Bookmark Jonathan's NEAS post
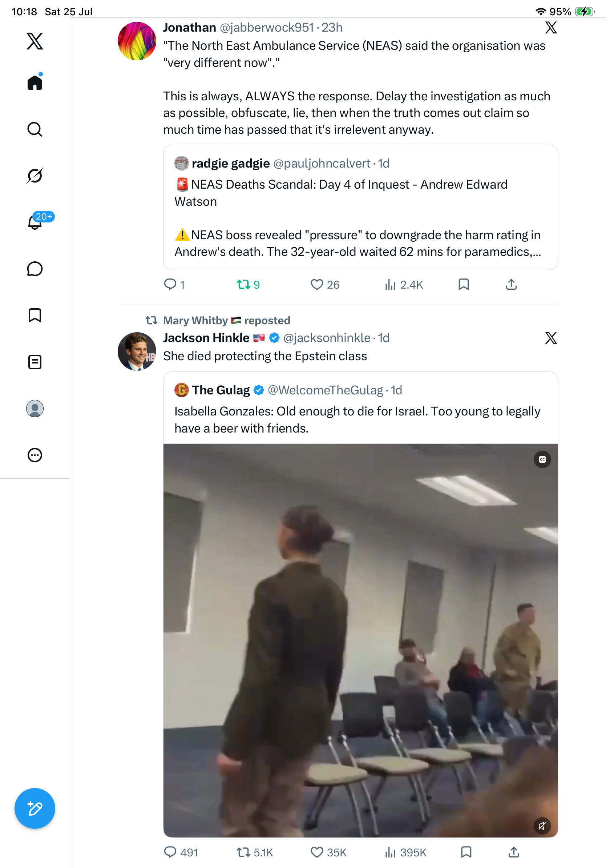The image size is (606, 868). [464, 284]
